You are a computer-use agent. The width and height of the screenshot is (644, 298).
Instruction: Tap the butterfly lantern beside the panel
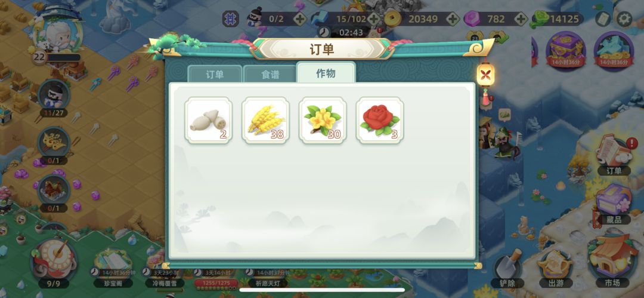click(x=485, y=75)
